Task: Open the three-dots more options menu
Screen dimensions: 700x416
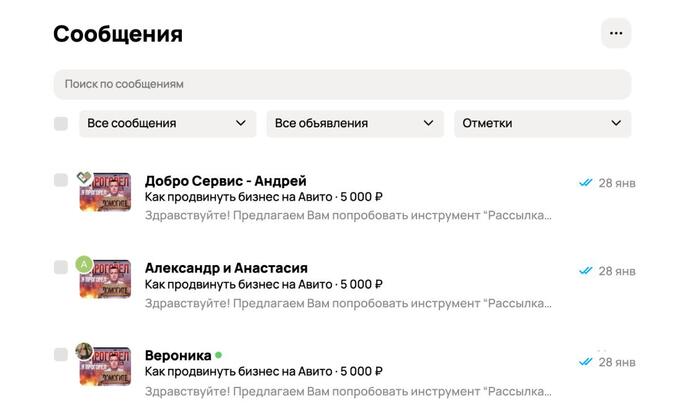Action: (x=616, y=33)
